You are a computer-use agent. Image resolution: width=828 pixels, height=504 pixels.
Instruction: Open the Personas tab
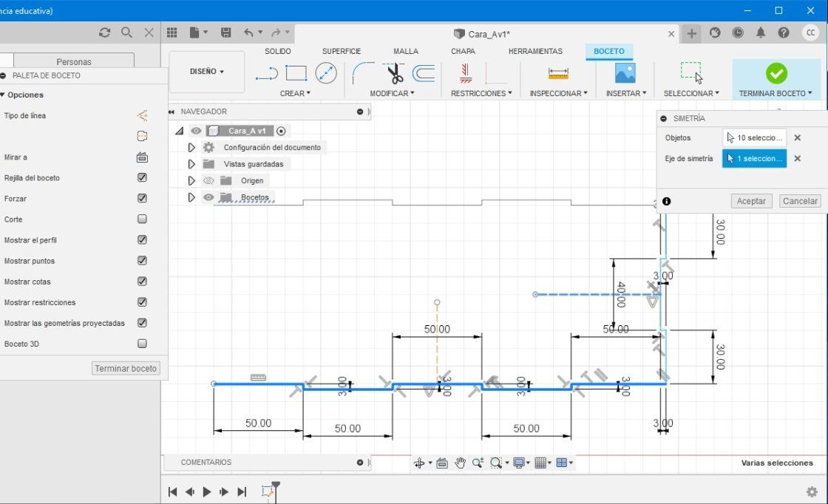pyautogui.click(x=73, y=61)
